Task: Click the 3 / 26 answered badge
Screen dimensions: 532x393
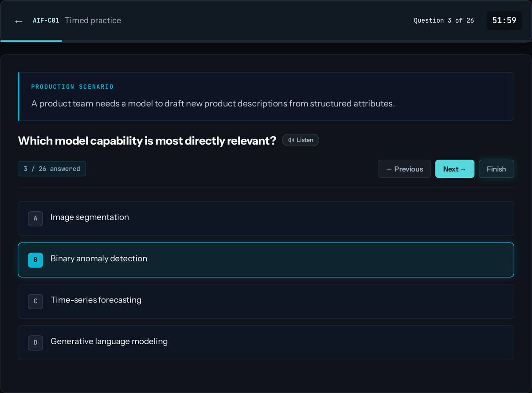Action: (52, 169)
